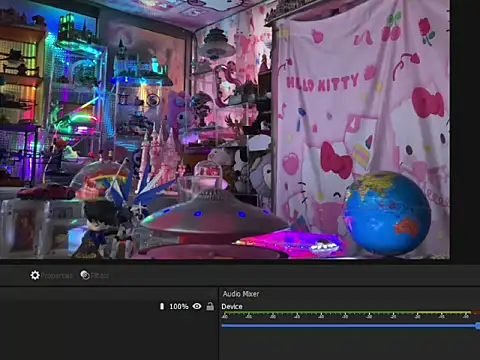Click the webcam preview showing Hello Kitty curtain
Screen dimensions: 480x360
point(225,129)
